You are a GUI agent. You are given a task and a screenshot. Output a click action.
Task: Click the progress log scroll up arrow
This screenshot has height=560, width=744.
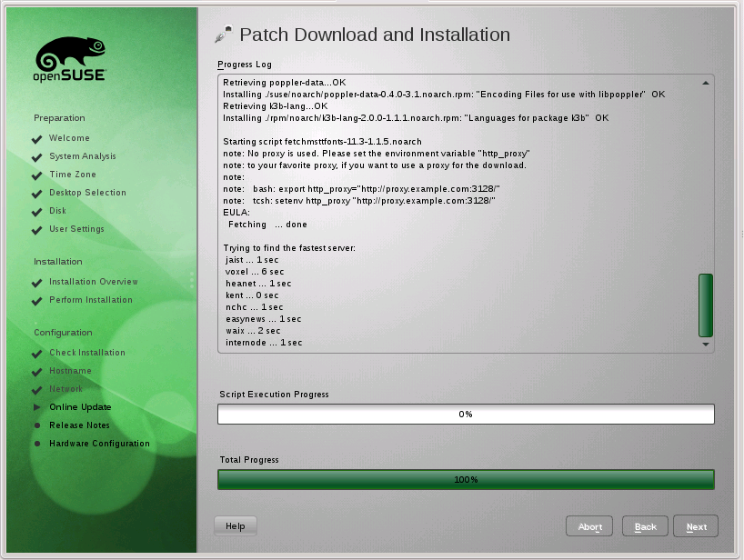coord(706,83)
